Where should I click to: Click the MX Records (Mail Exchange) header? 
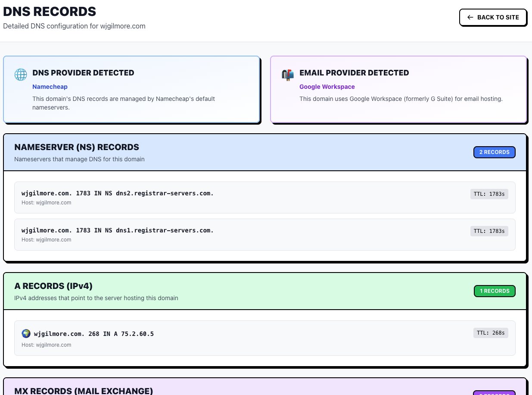click(84, 391)
